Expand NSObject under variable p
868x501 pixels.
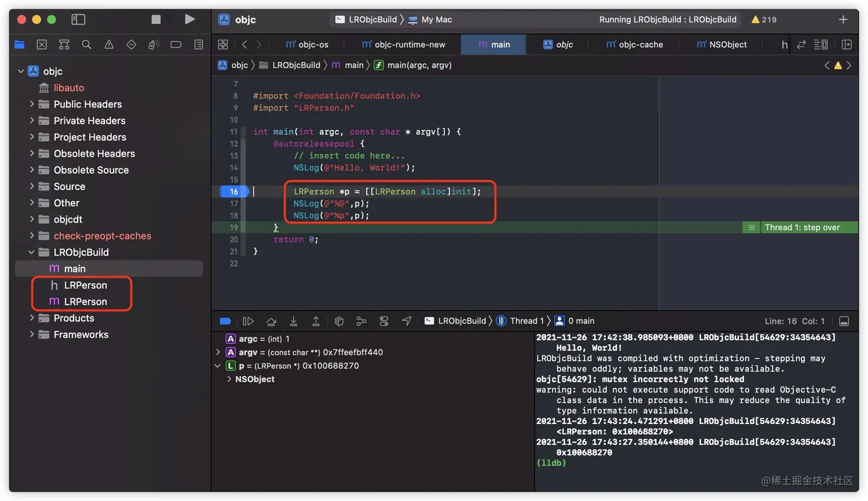pyautogui.click(x=229, y=379)
